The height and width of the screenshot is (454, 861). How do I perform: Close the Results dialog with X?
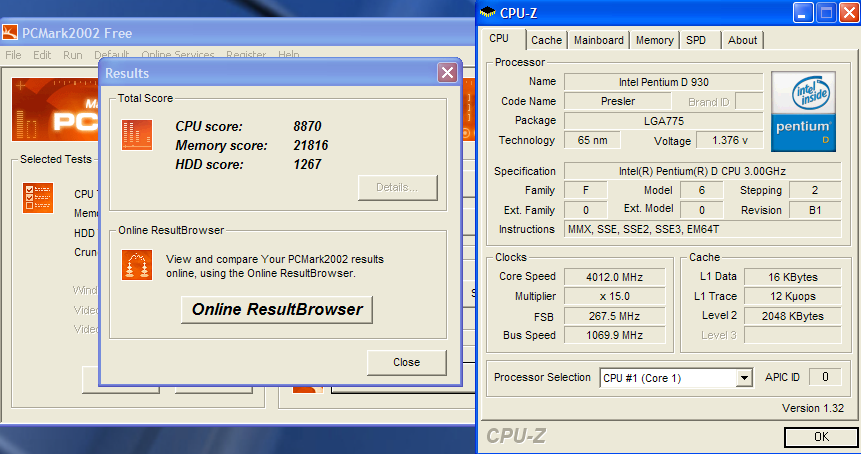(448, 72)
